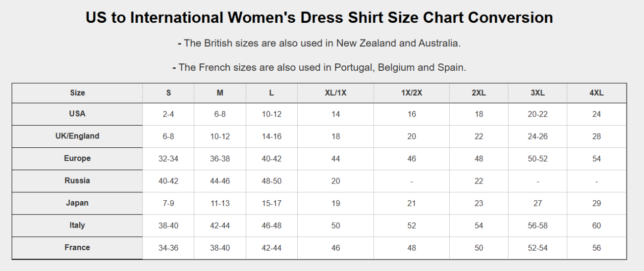
Task: Select the "1X/2X" column header
Action: (412, 93)
